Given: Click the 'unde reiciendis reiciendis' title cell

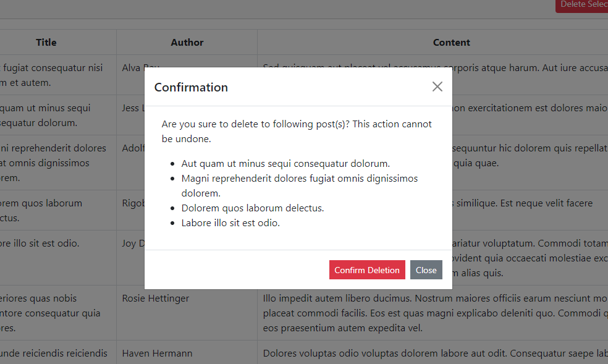Looking at the screenshot, I should coord(58,352).
